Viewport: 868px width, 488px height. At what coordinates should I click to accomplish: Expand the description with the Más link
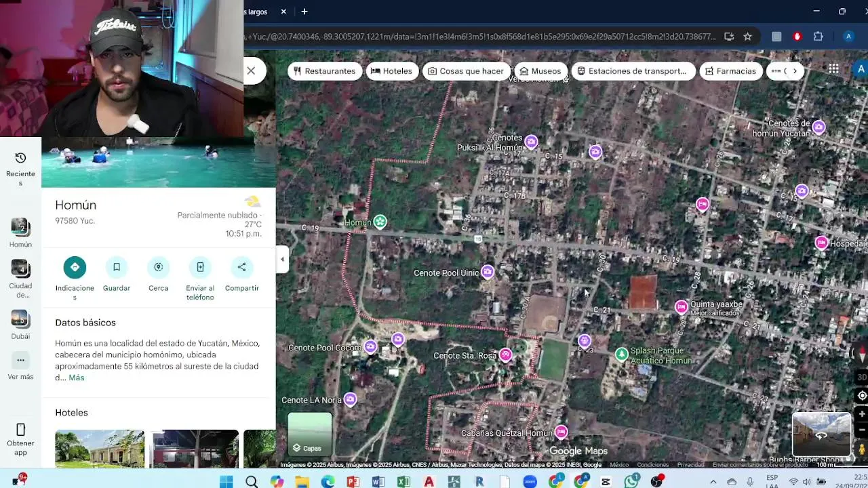[77, 378]
